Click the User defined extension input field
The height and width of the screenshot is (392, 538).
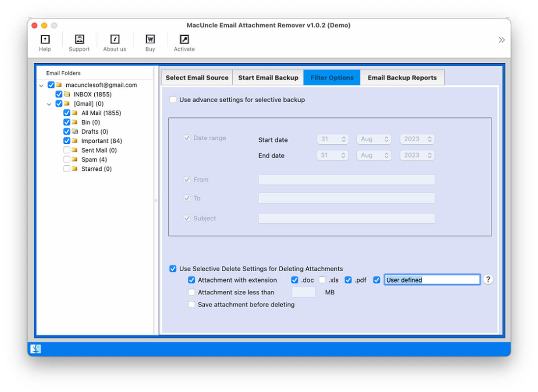[432, 279]
